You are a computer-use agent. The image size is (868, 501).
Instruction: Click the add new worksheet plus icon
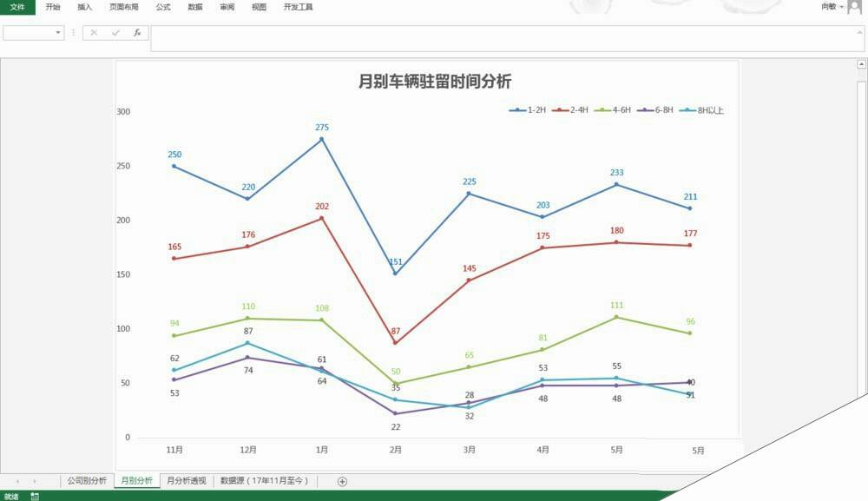(x=343, y=480)
